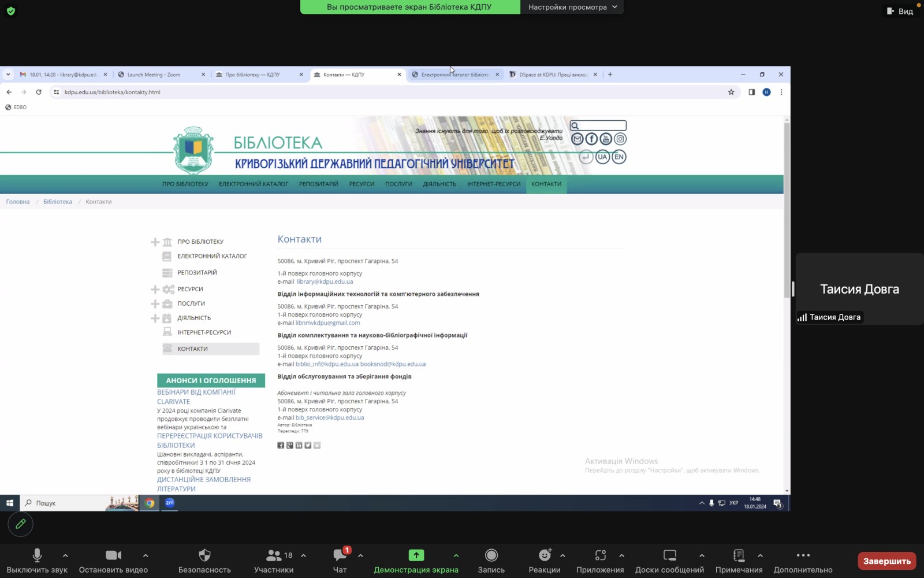This screenshot has height=578, width=924.
Task: Click the red End meeting button
Action: click(x=887, y=561)
